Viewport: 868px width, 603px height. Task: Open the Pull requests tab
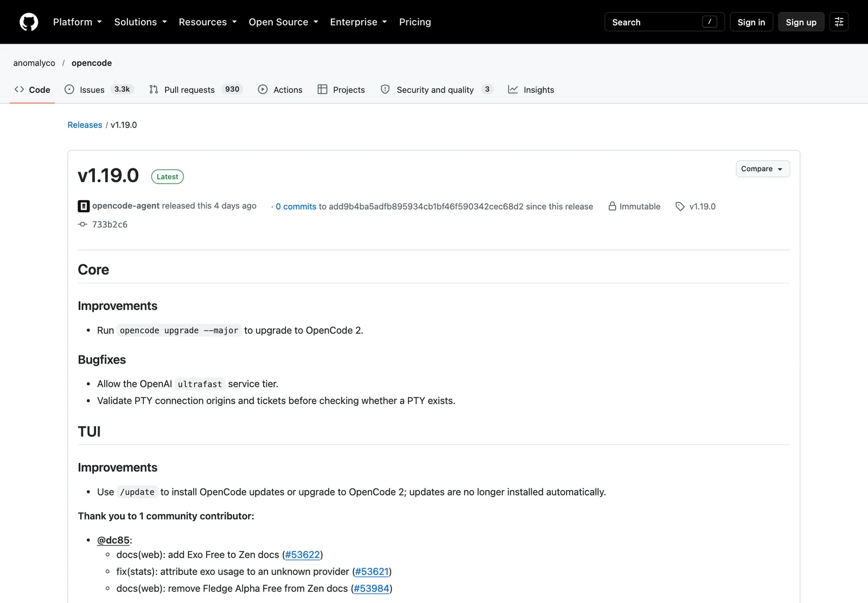click(x=196, y=90)
